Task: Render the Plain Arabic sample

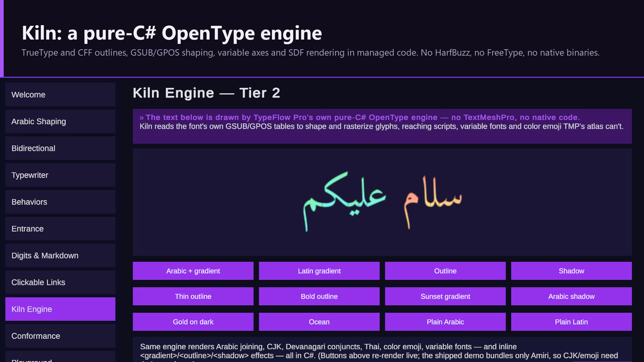Action: (x=445, y=322)
